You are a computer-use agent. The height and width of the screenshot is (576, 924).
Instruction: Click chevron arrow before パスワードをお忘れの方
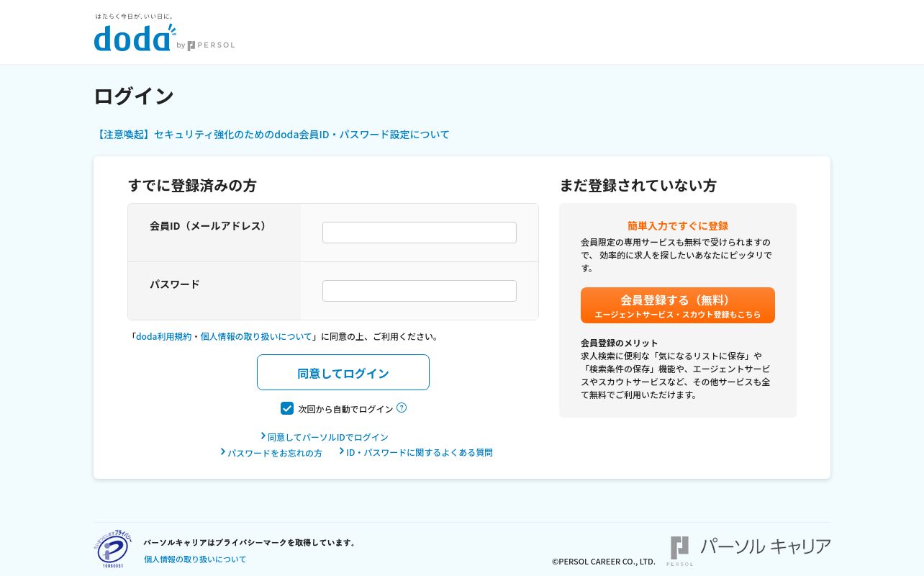(x=223, y=451)
